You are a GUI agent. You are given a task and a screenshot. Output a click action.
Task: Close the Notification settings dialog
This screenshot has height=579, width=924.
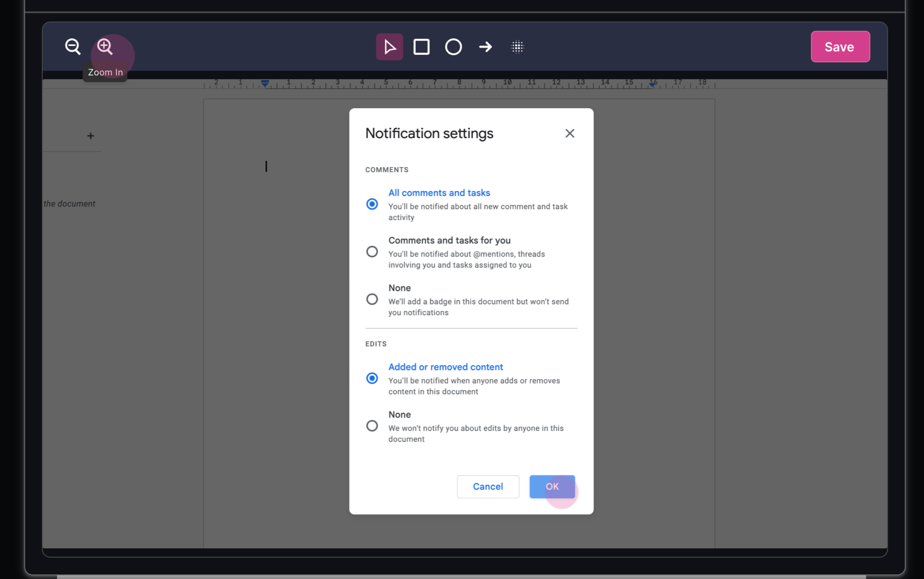[570, 133]
